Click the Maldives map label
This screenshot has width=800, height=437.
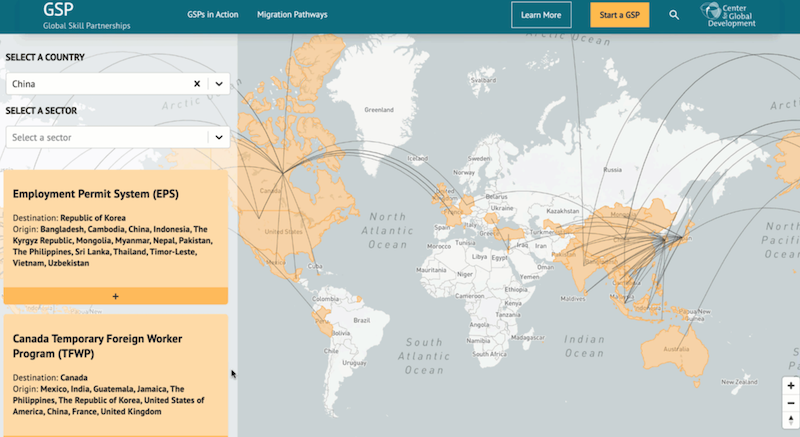point(572,299)
